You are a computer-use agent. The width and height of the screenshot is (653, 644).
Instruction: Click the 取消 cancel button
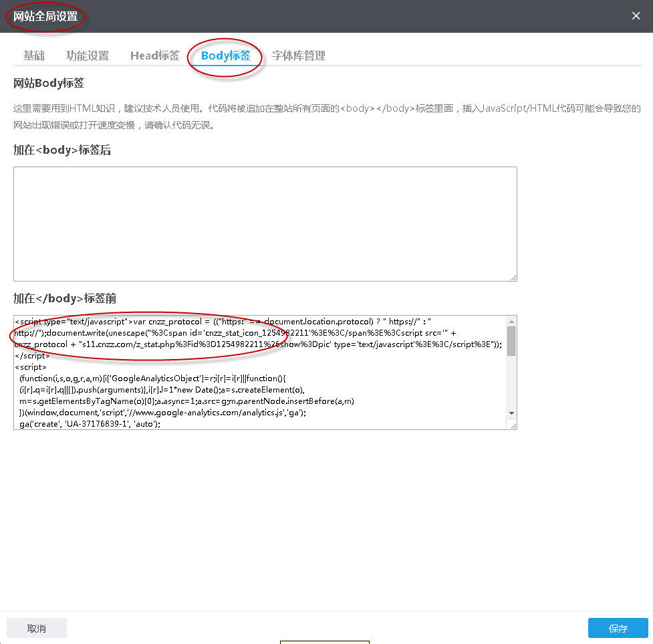pyautogui.click(x=36, y=627)
